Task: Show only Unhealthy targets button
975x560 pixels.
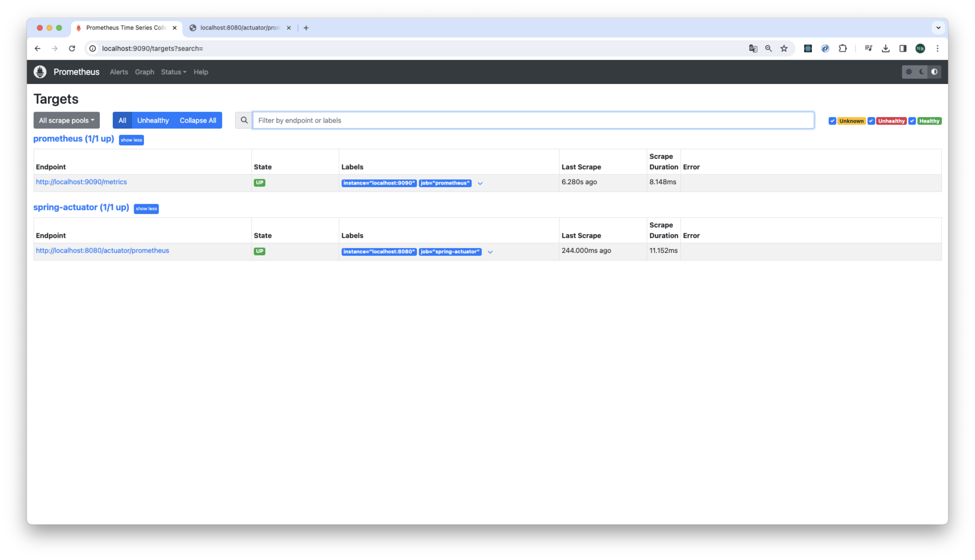Action: (153, 120)
